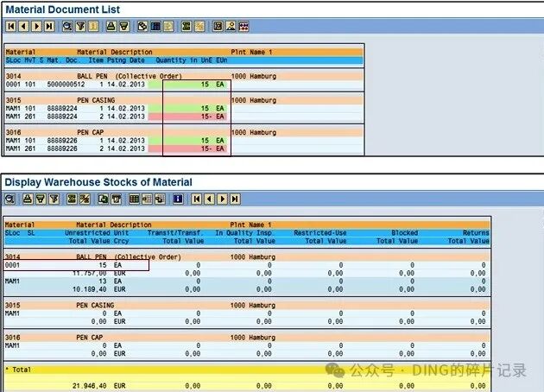Open details magnifier in Material Document List toolbar
Screen dimensions: 544x392
[x=67, y=27]
